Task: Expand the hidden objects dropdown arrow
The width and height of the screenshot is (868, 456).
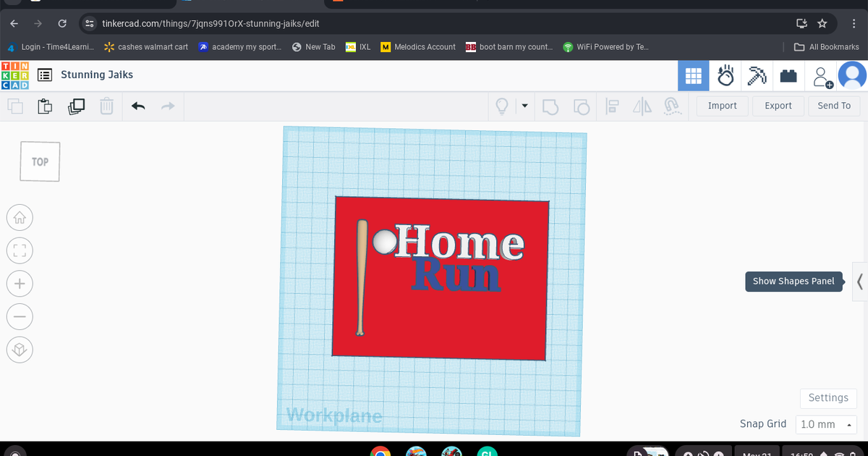Action: pos(524,106)
